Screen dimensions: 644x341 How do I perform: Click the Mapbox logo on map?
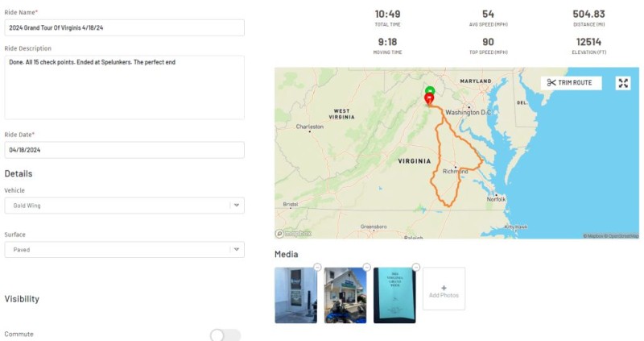tap(294, 234)
